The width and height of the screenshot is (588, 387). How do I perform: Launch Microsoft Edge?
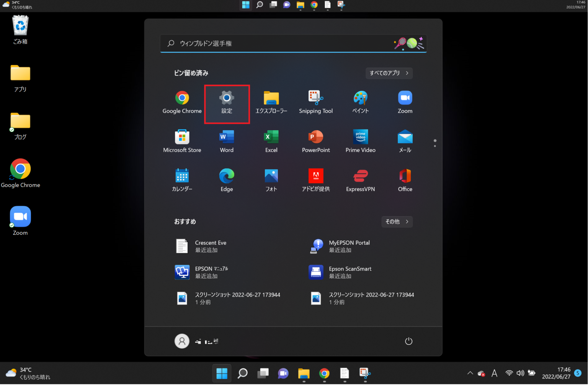click(x=227, y=180)
